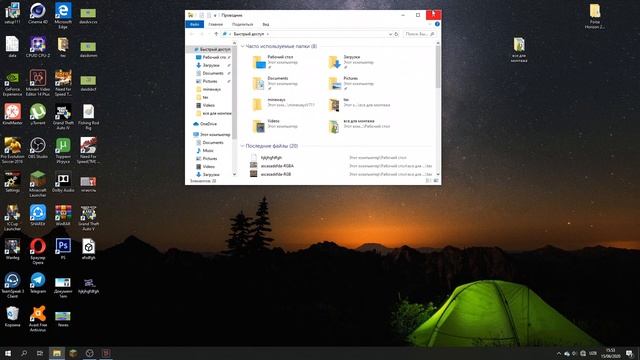The image size is (640, 360).
Task: Select the OBS Studio desktop icon
Action: 38,148
